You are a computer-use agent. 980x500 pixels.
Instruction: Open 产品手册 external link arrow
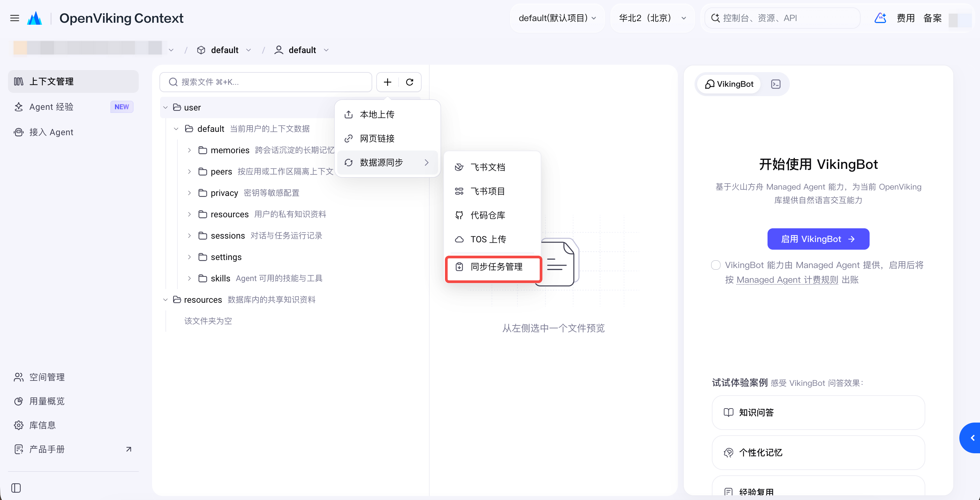tap(128, 449)
